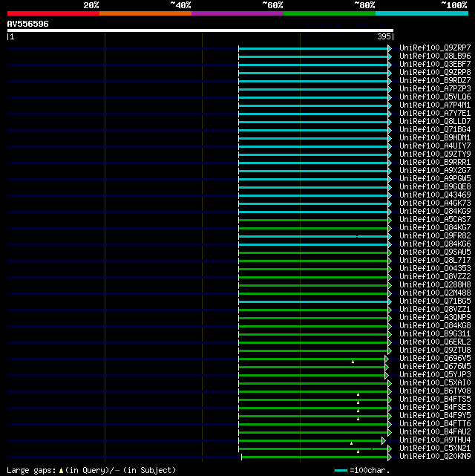Screen dimensions: 475x476
Task: Open the UniRef100_Q9ZRP8 hit label
Action: [435, 73]
